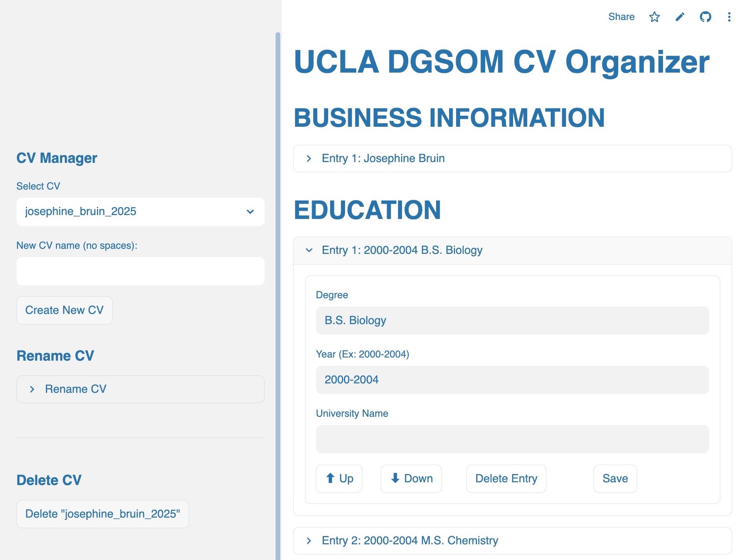
Task: Click the Create New CV button
Action: pyautogui.click(x=64, y=310)
